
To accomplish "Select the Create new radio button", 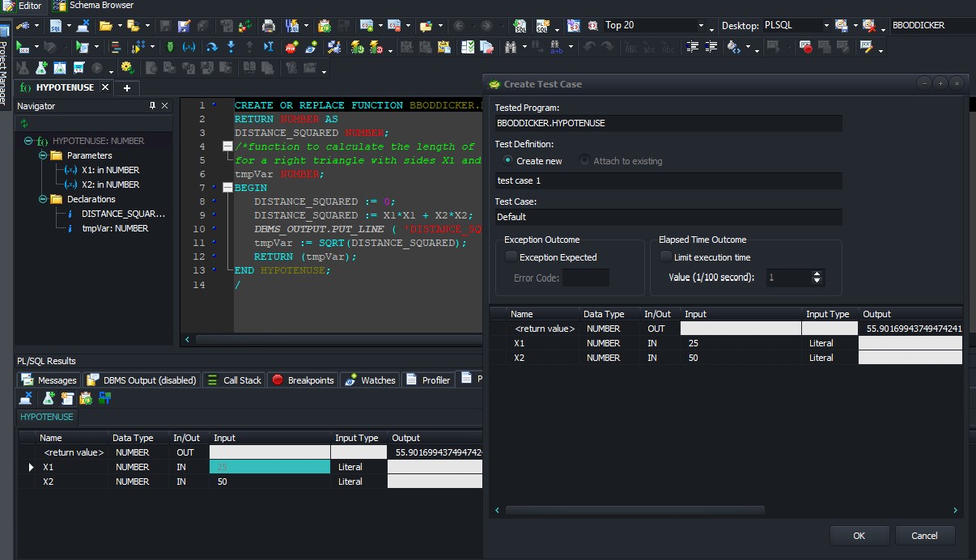I will click(509, 160).
